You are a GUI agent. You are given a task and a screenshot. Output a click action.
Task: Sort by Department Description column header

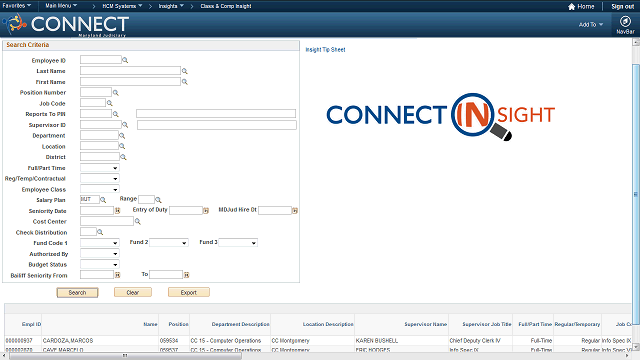tap(240, 324)
